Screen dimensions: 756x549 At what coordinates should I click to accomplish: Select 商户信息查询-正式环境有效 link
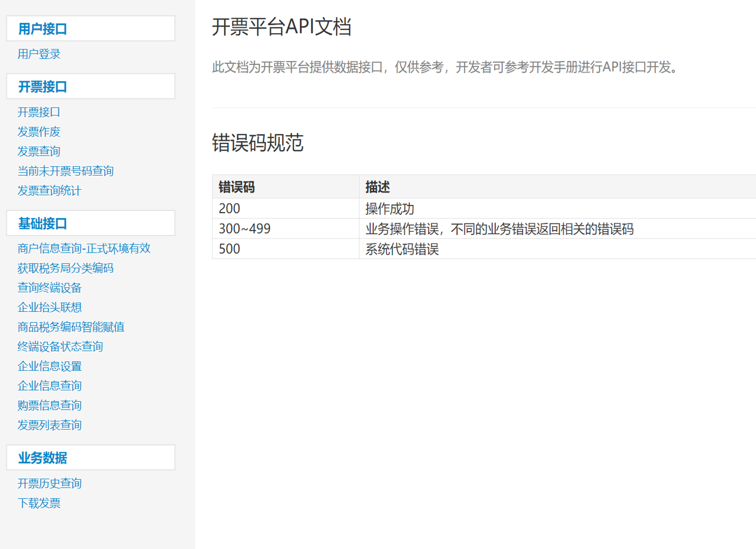pos(84,249)
